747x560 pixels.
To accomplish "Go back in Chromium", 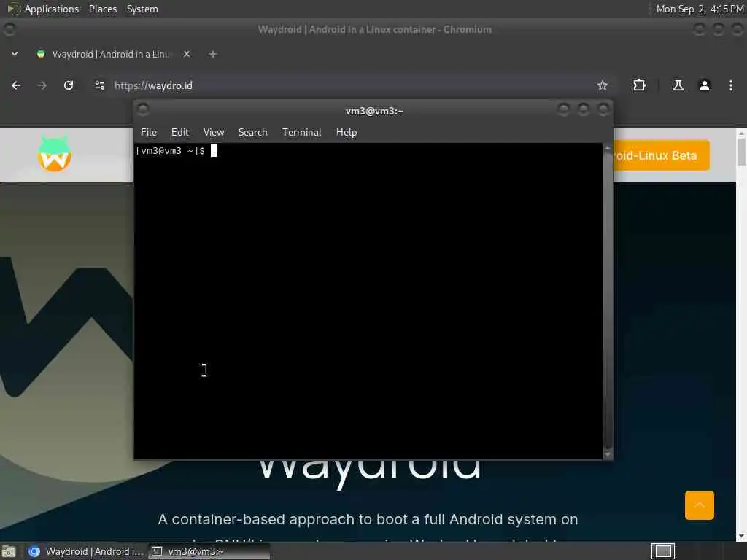I will coord(16,85).
